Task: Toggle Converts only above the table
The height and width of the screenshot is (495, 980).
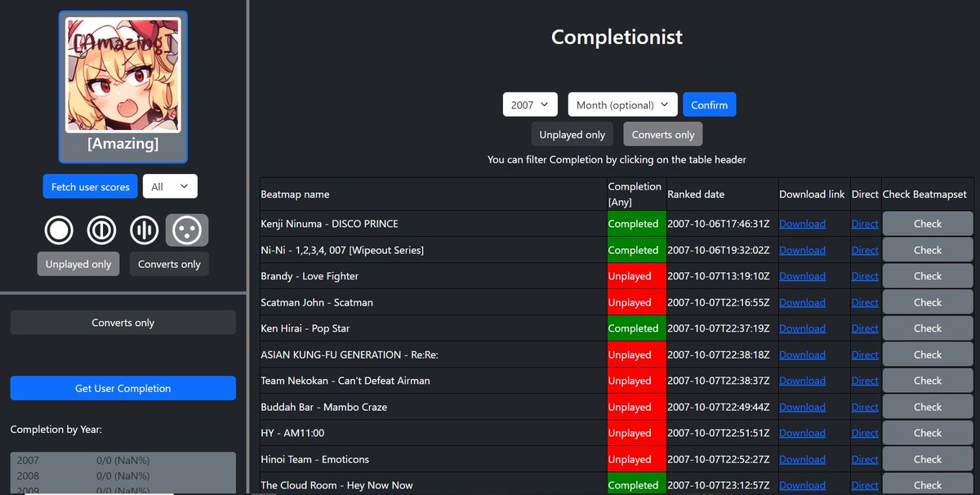Action: [x=662, y=134]
